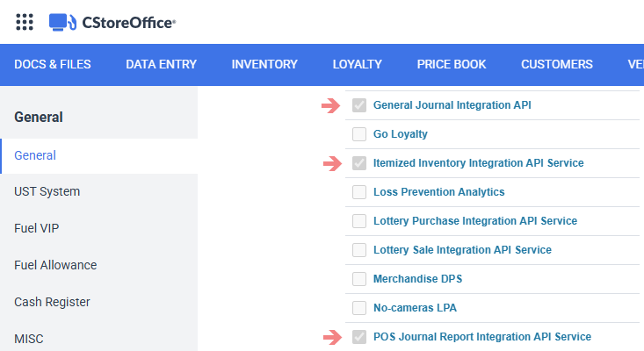The height and width of the screenshot is (351, 644).
Task: Toggle General Journal Integration API checkbox
Action: [359, 105]
